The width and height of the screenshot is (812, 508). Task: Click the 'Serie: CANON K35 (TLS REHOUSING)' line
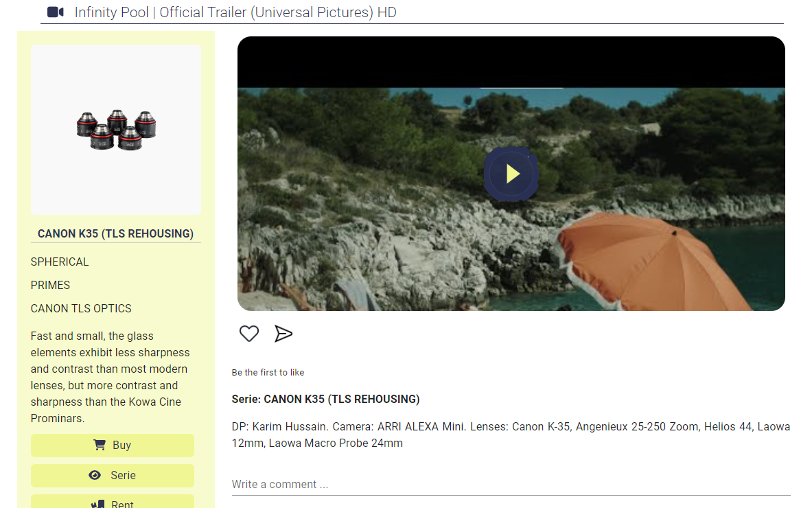[x=325, y=400]
